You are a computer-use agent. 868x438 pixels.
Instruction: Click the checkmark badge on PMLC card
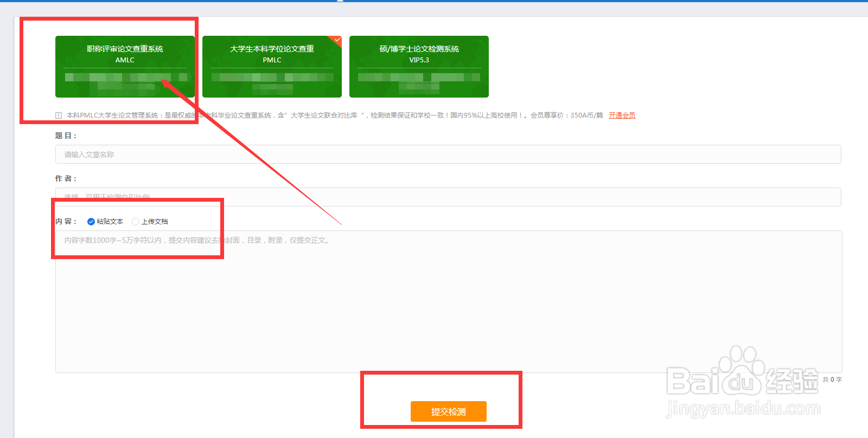pyautogui.click(x=337, y=40)
